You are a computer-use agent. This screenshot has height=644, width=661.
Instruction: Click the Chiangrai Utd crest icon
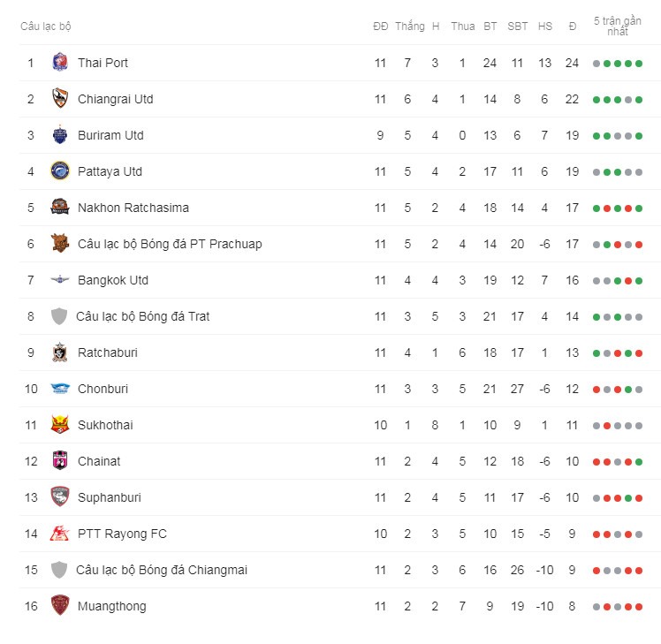pyautogui.click(x=60, y=99)
